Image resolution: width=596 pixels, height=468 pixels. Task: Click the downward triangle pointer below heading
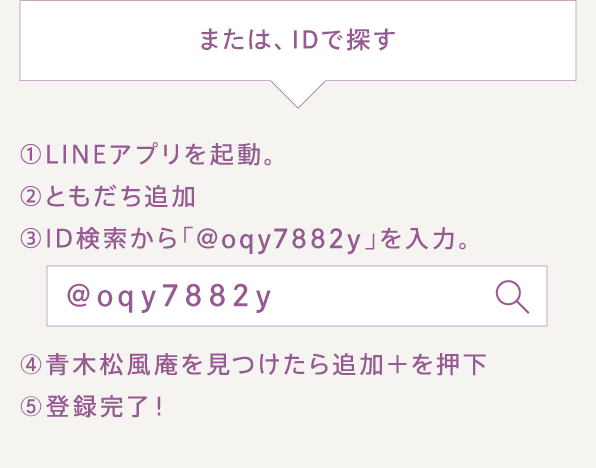pyautogui.click(x=298, y=94)
